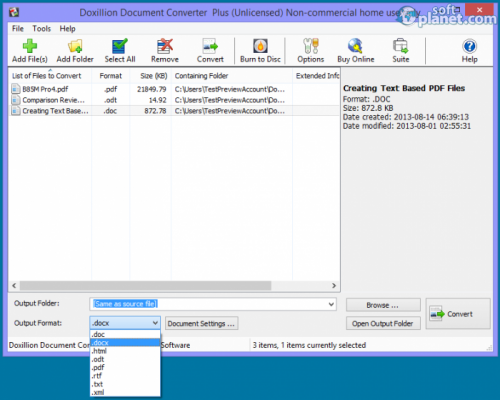
Task: Click the Extended Info column header
Action: click(x=316, y=76)
